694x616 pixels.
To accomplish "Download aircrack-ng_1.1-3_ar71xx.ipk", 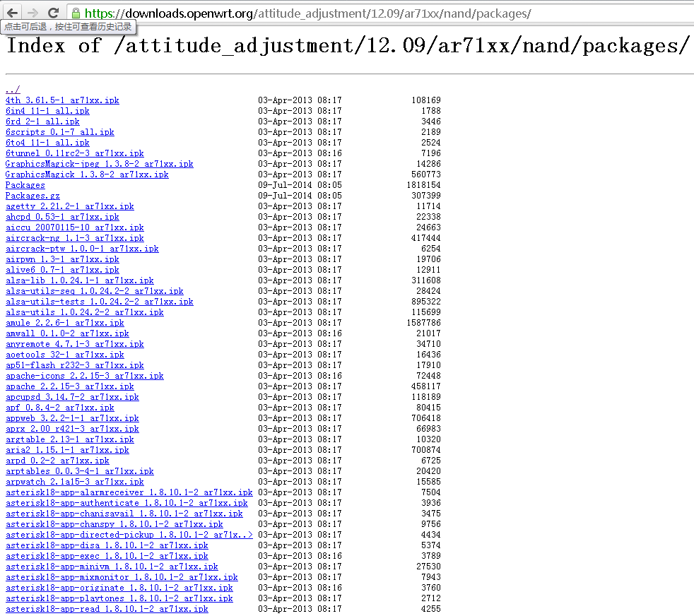I will tap(75, 238).
